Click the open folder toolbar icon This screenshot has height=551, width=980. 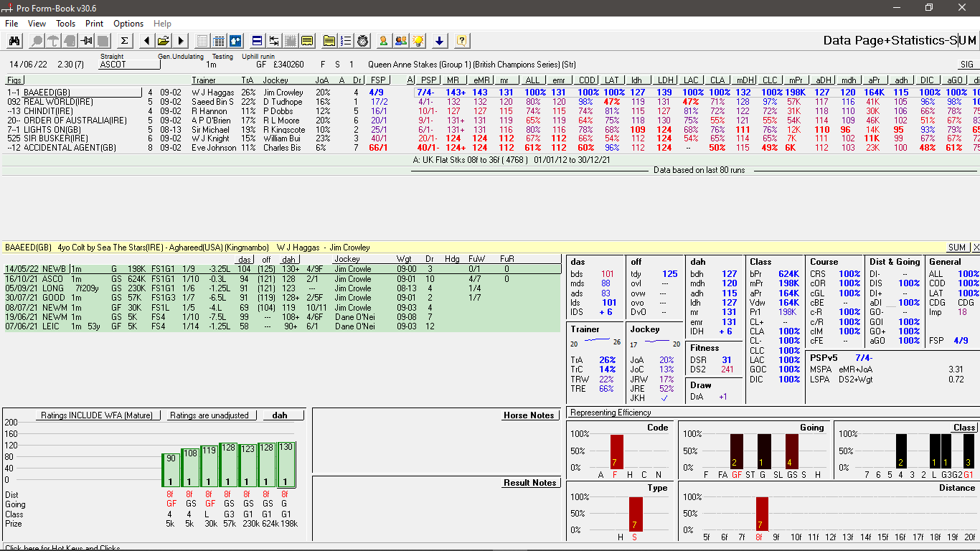click(164, 41)
